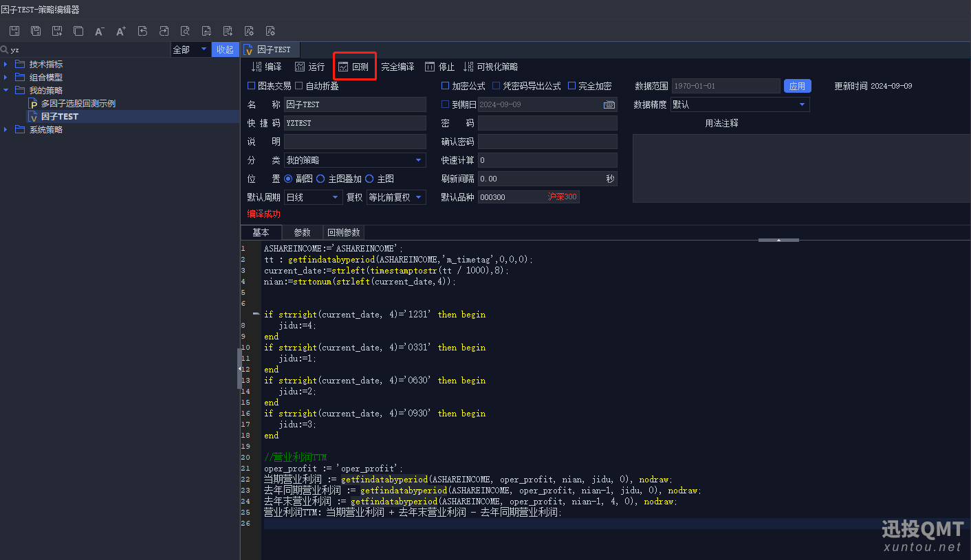Click the code comment //营业利润TTM
Screen dimensions: 971x560
pyautogui.click(x=296, y=457)
